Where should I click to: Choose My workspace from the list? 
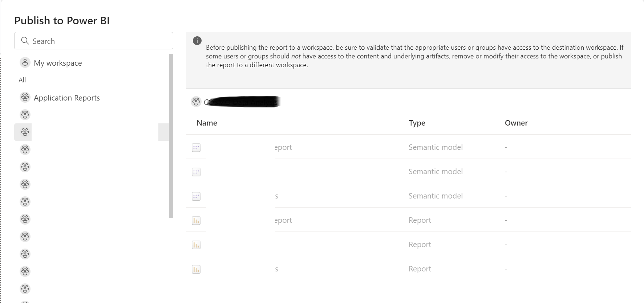(x=58, y=63)
